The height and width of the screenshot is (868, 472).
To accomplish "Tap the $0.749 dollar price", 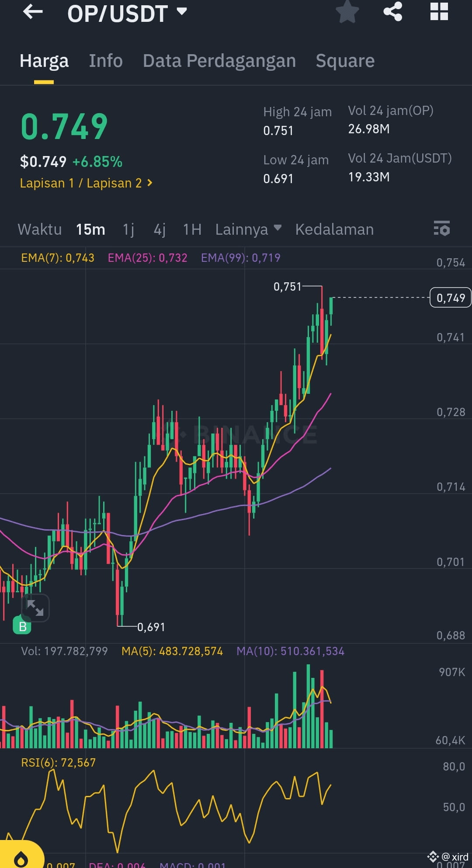I will click(43, 162).
